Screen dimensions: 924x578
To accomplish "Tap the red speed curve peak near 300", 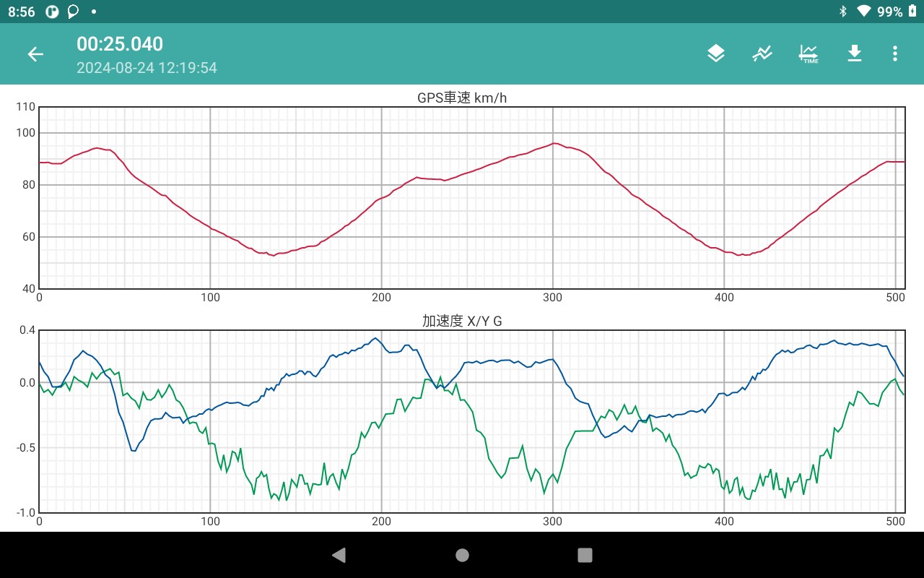I will (554, 143).
